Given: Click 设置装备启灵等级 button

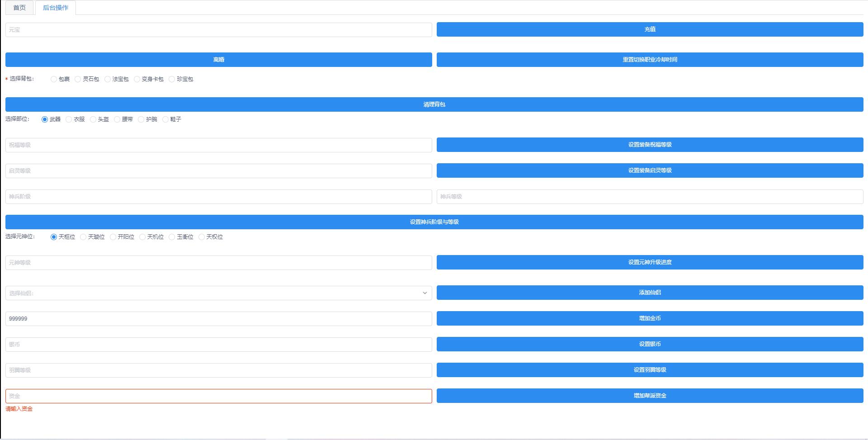Looking at the screenshot, I should click(x=650, y=170).
